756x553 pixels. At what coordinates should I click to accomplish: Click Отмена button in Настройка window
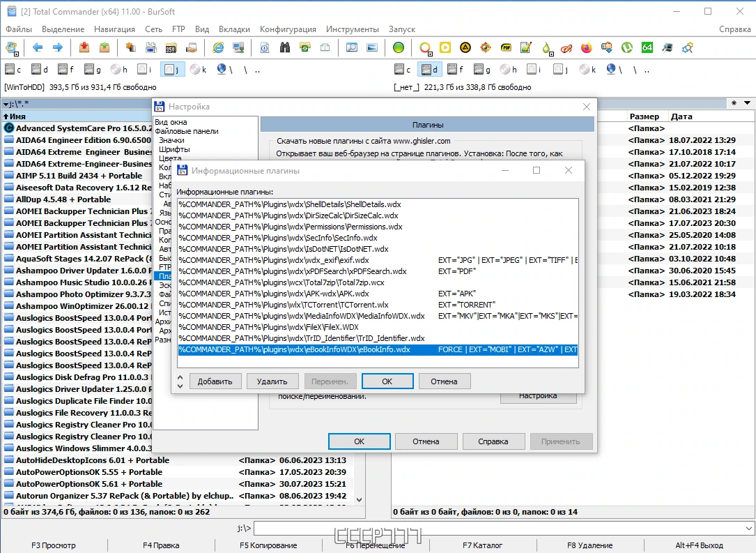(x=426, y=441)
